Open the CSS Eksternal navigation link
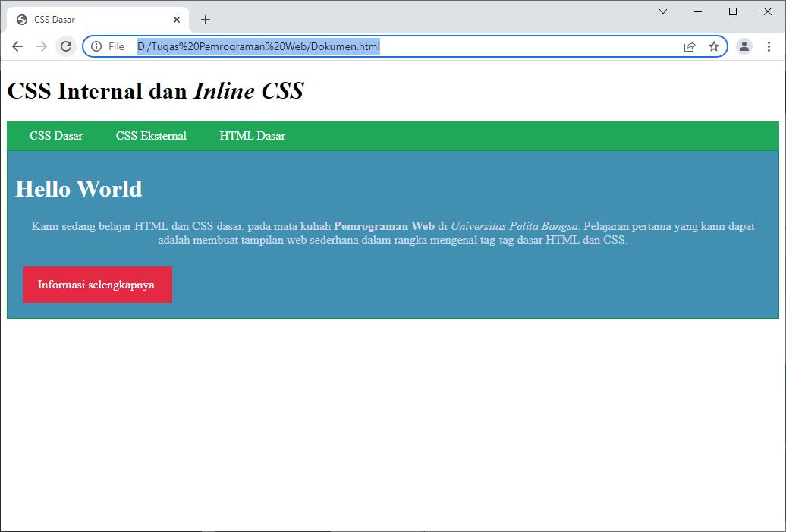The height and width of the screenshot is (532, 786). (x=149, y=136)
